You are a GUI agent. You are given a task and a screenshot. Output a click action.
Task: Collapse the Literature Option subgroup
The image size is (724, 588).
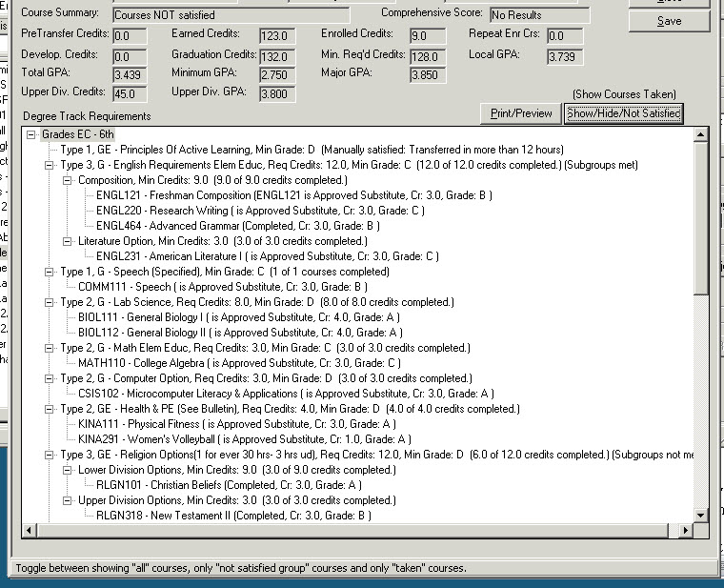coord(68,241)
